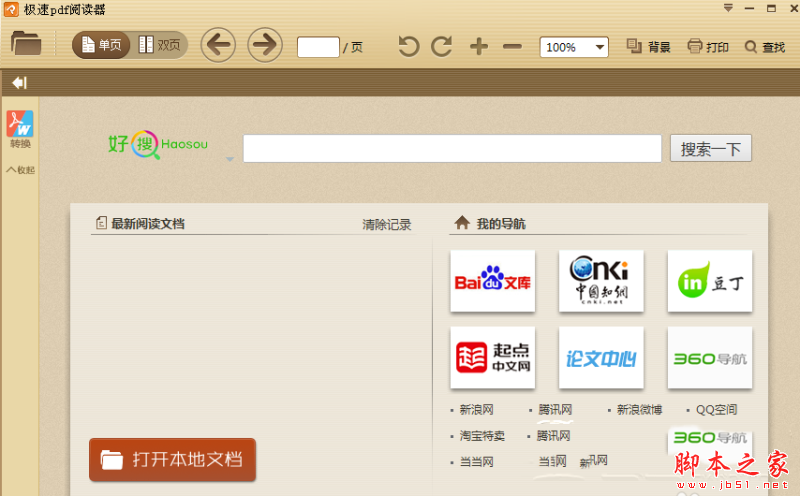Clear the reading history (清除记录)
This screenshot has height=496, width=800.
point(387,225)
